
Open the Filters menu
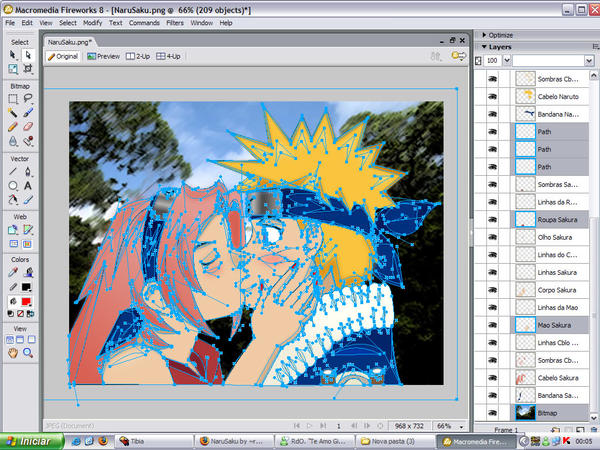[x=175, y=23]
